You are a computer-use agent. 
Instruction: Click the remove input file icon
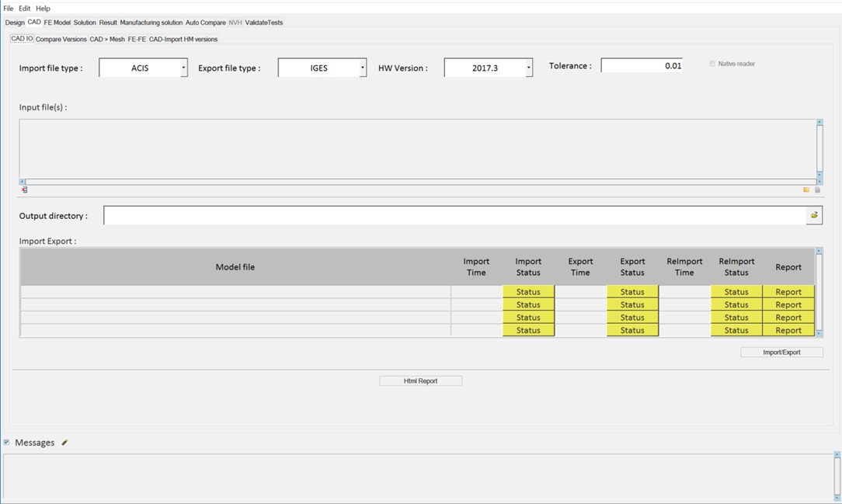point(24,189)
